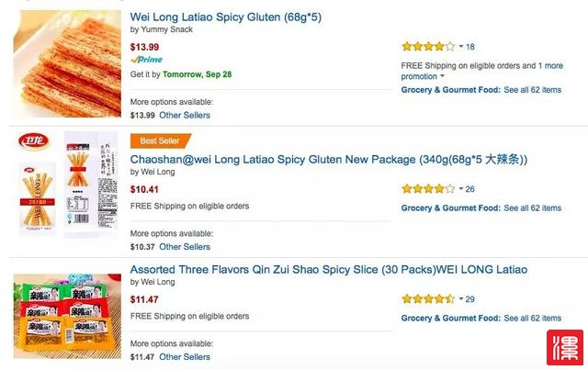Click the star rating with 18 reviews
The width and height of the screenshot is (588, 370).
(x=428, y=47)
